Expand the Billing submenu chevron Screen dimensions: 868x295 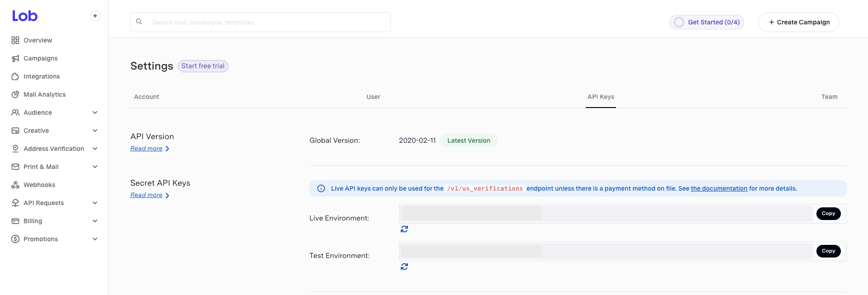95,221
